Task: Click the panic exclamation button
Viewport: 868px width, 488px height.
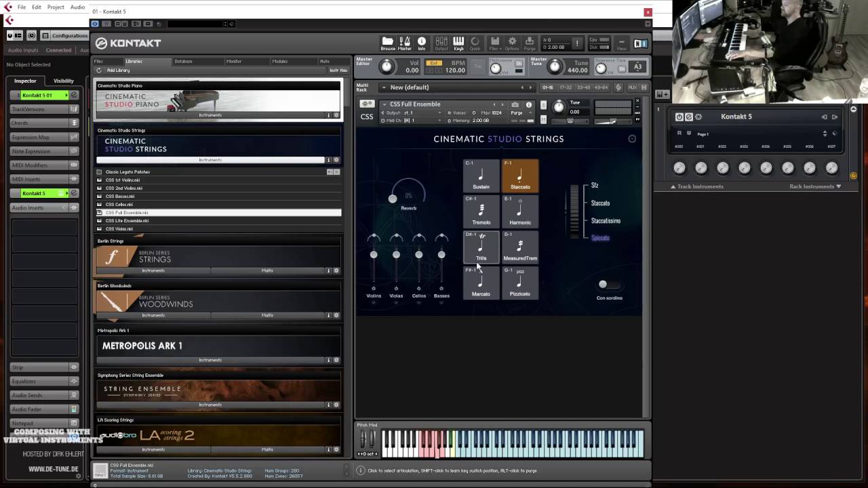Action: click(577, 43)
